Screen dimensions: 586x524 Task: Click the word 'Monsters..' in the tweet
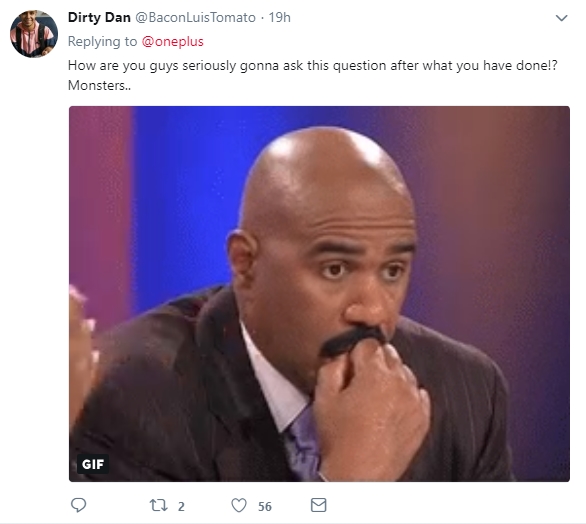pyautogui.click(x=99, y=85)
